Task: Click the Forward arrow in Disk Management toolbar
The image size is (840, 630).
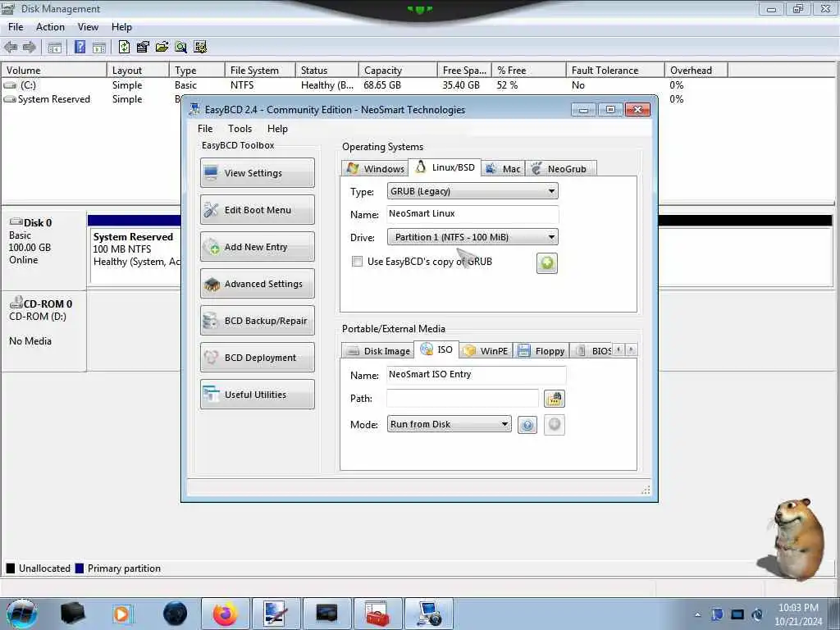Action: pos(30,47)
